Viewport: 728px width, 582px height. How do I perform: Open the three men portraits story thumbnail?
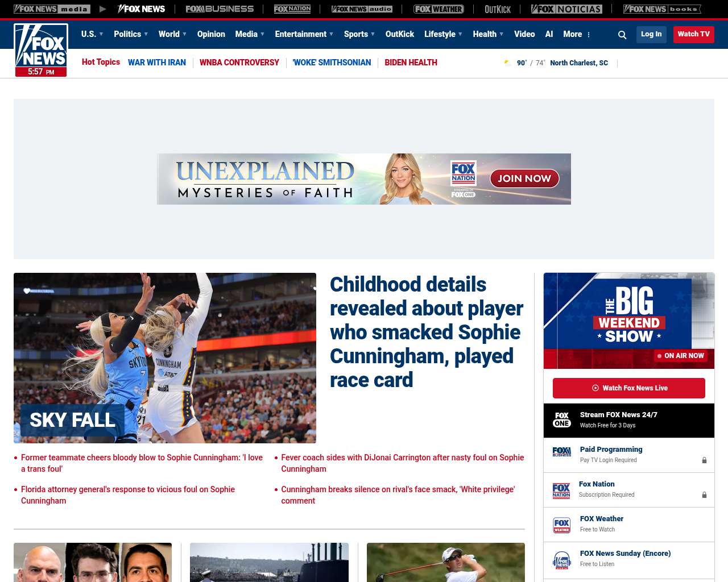(93, 562)
